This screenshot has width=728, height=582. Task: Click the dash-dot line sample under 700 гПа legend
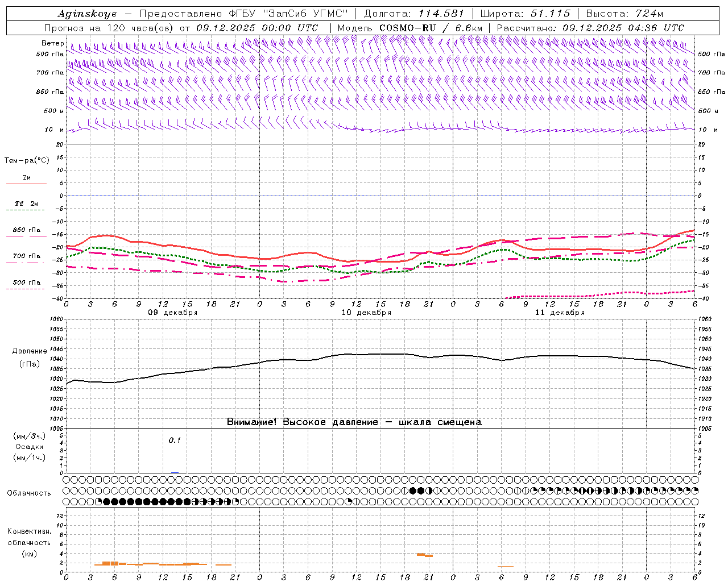coord(26,263)
